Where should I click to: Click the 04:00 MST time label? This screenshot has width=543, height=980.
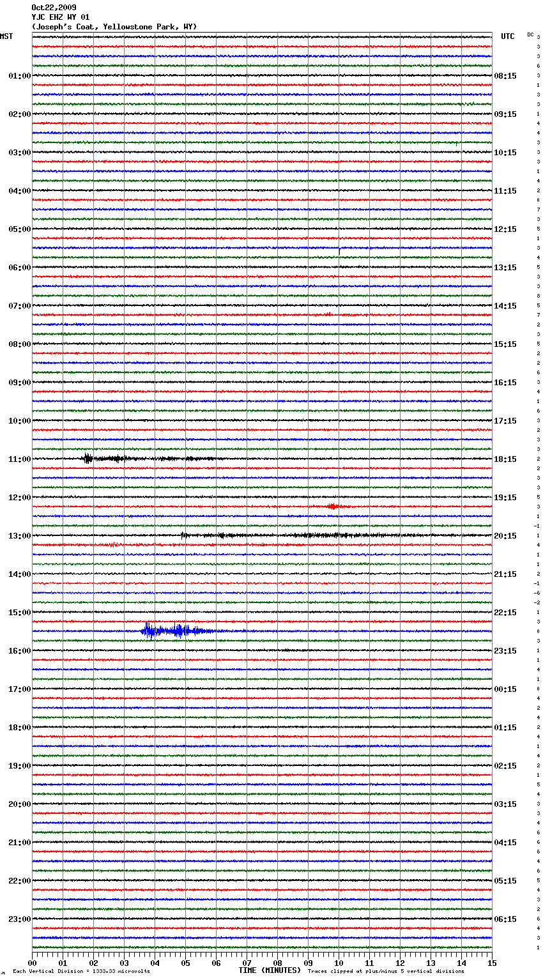pyautogui.click(x=20, y=191)
